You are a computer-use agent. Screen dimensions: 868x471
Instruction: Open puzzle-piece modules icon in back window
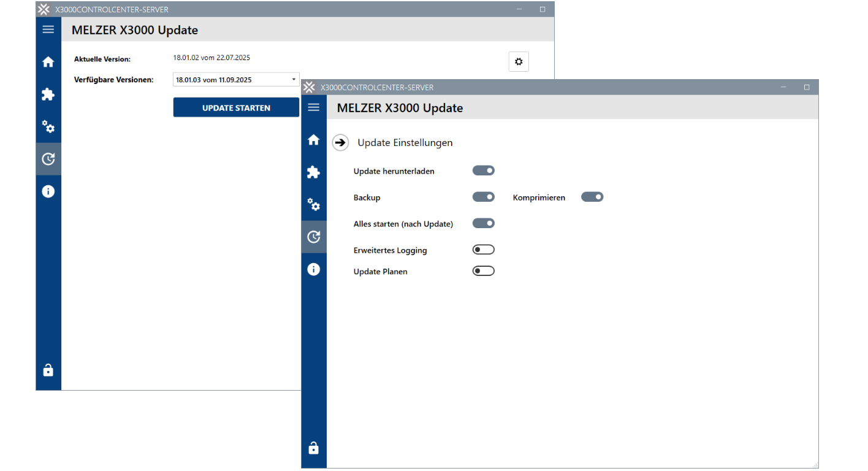48,94
